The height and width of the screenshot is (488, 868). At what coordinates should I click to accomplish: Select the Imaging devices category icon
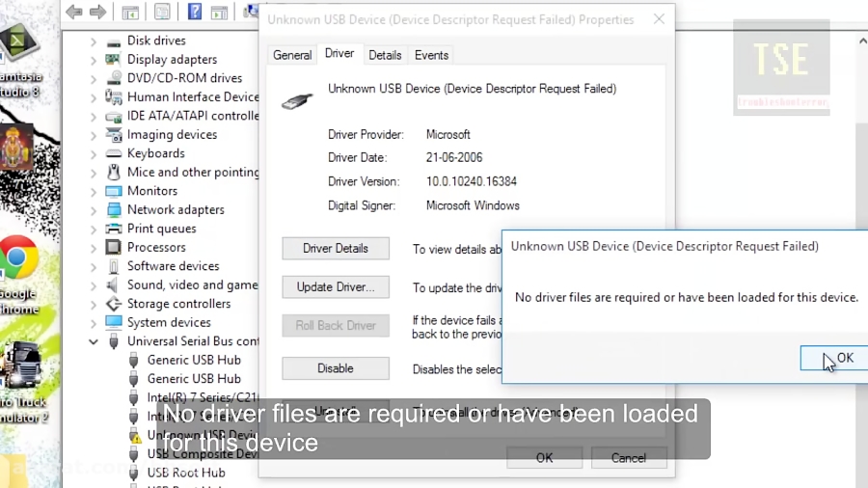click(x=113, y=134)
